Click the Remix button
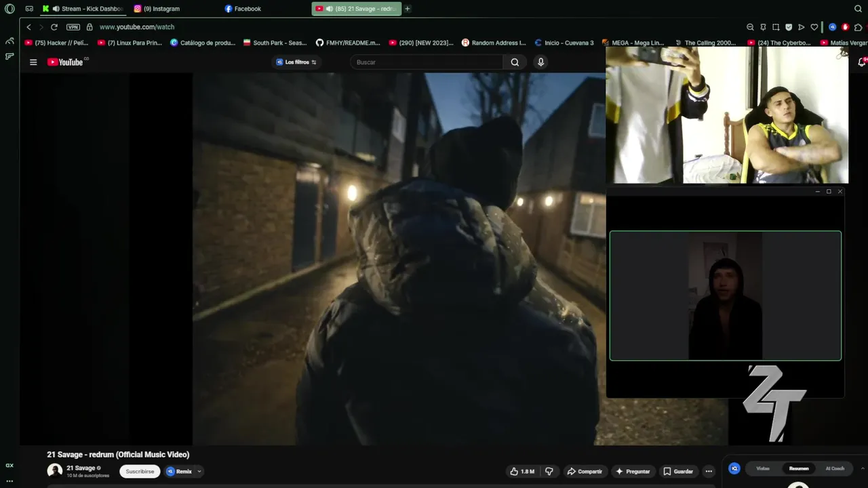Image resolution: width=868 pixels, height=488 pixels. click(x=179, y=472)
